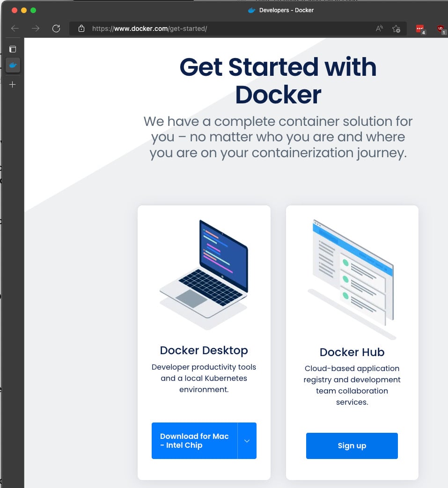Click the Docker Hub heading
The width and height of the screenshot is (448, 488).
pos(352,352)
